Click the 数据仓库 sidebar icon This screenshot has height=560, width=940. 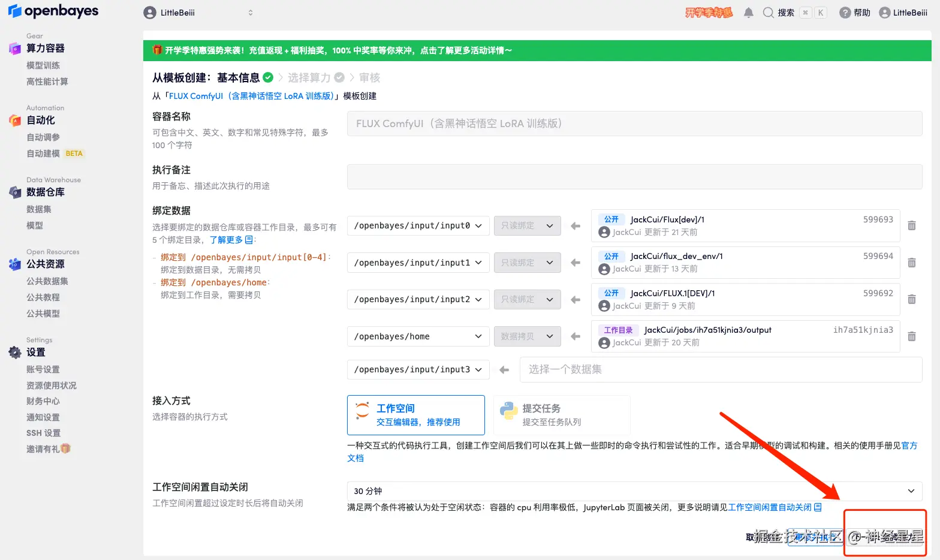click(x=15, y=192)
